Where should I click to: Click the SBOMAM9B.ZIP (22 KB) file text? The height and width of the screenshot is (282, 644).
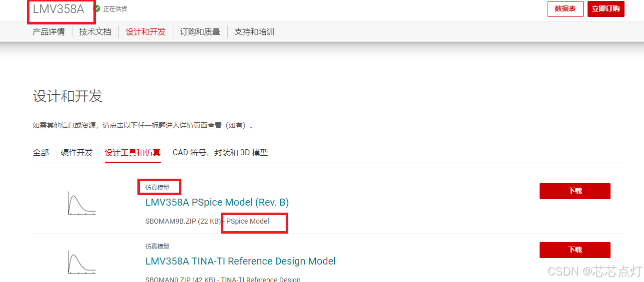[183, 221]
